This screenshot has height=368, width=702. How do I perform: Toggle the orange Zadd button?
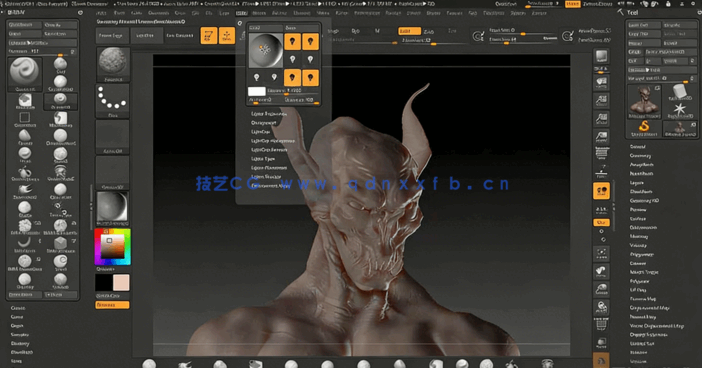pyautogui.click(x=409, y=31)
